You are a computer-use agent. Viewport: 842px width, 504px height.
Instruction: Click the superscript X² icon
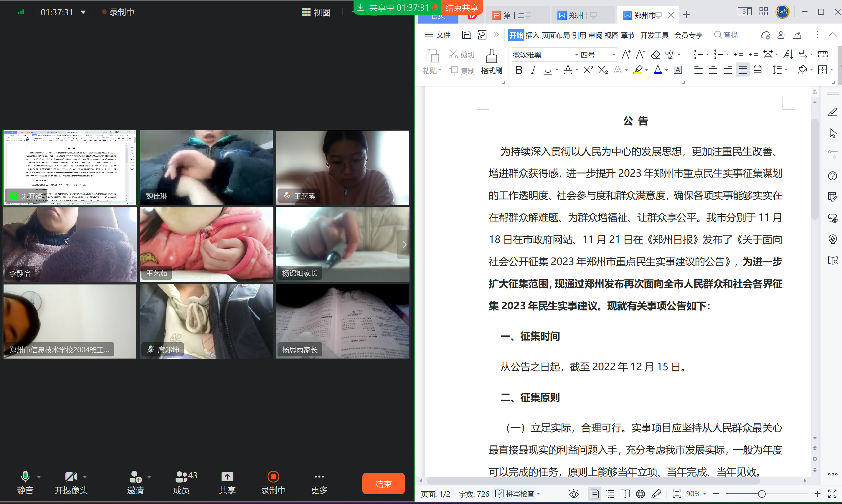click(587, 70)
